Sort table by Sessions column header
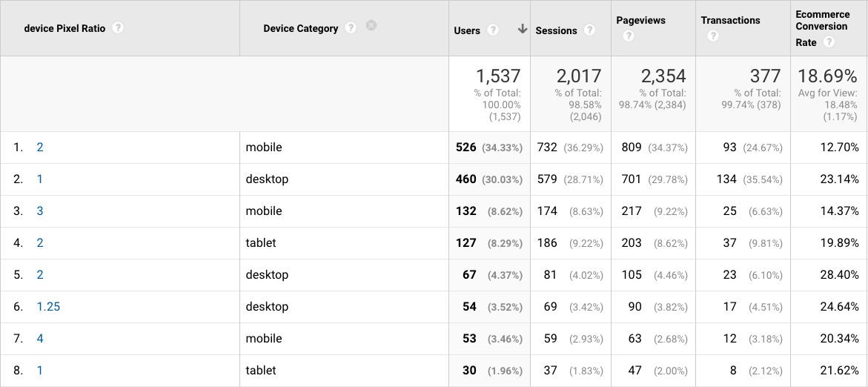The width and height of the screenshot is (868, 387). pyautogui.click(x=556, y=30)
